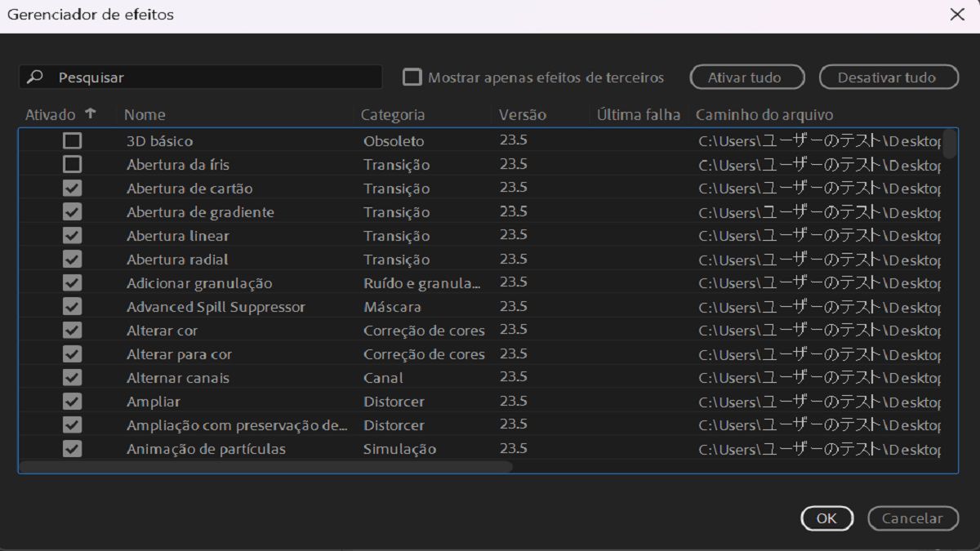Screen dimensions: 980x551
Task: Click the horizontal scrollbar below the list
Action: 269,465
